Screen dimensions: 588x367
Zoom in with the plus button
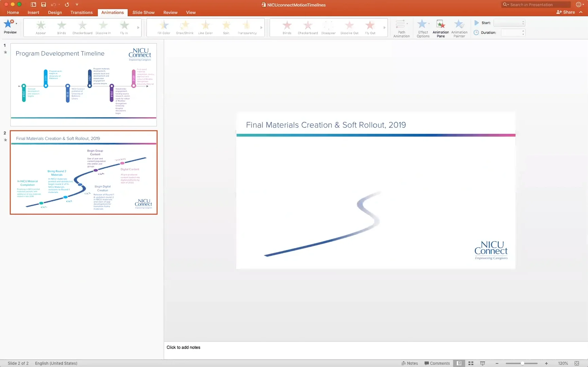point(546,363)
